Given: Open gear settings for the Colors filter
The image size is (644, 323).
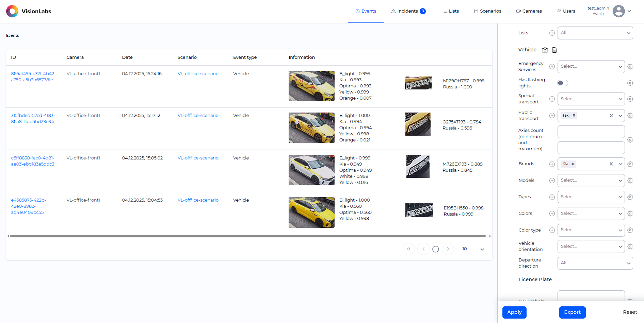Looking at the screenshot, I should pos(630,214).
